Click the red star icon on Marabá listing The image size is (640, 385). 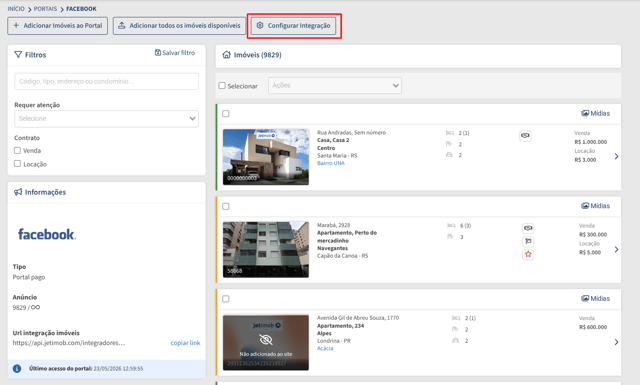528,254
